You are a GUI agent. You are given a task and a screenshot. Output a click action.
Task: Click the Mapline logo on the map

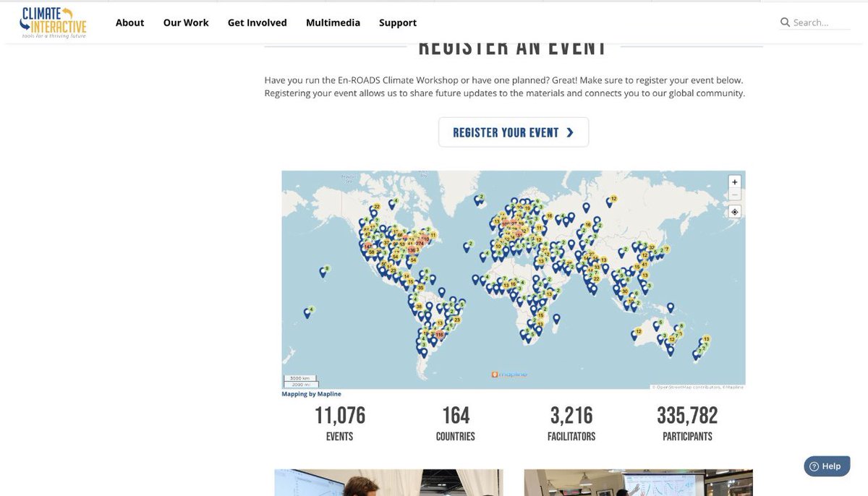point(509,374)
